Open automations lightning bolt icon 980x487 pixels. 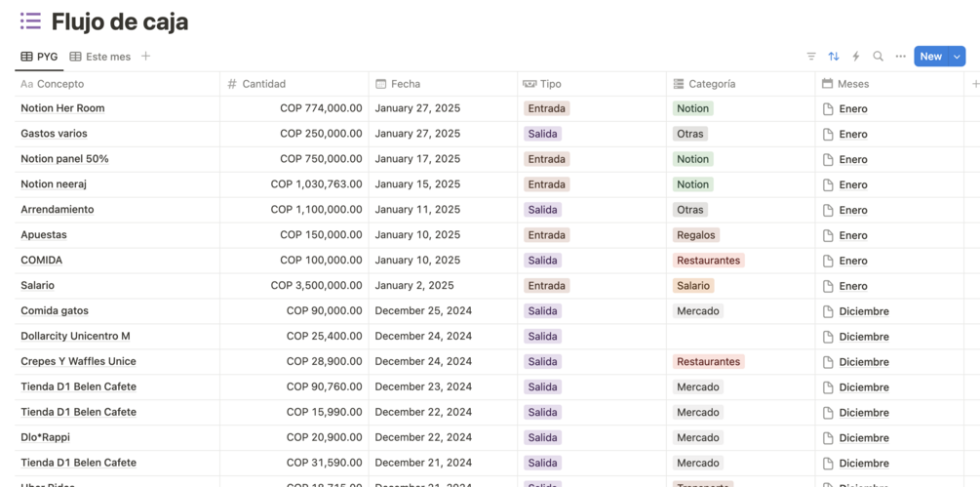[x=856, y=57]
